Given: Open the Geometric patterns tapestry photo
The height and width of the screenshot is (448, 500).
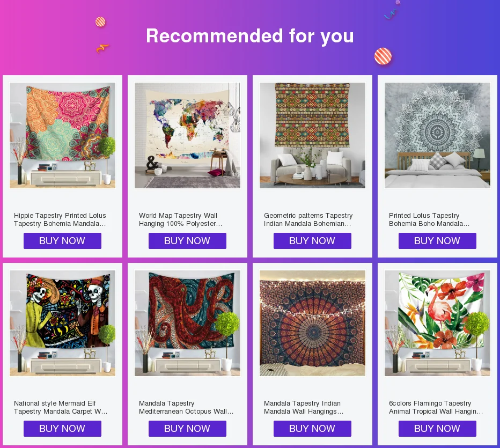Looking at the screenshot, I should click(x=312, y=136).
